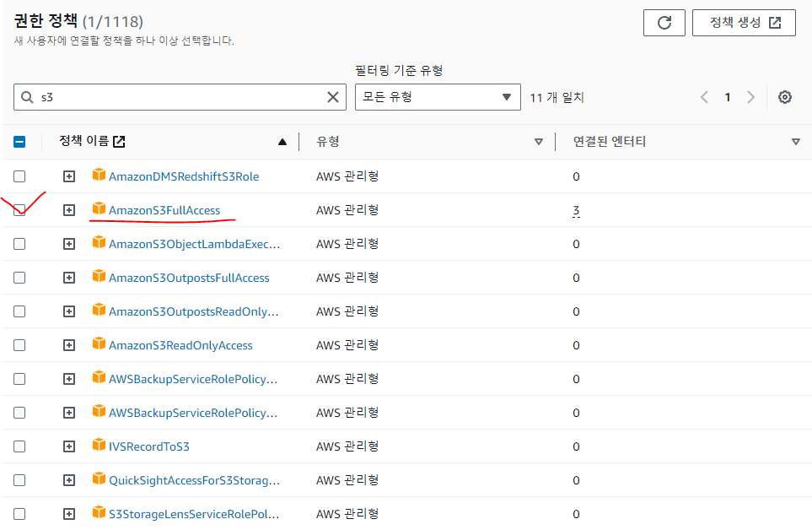Expand IVSRecordToS3 row plus icon
Image resolution: width=812 pixels, height=530 pixels.
click(69, 446)
